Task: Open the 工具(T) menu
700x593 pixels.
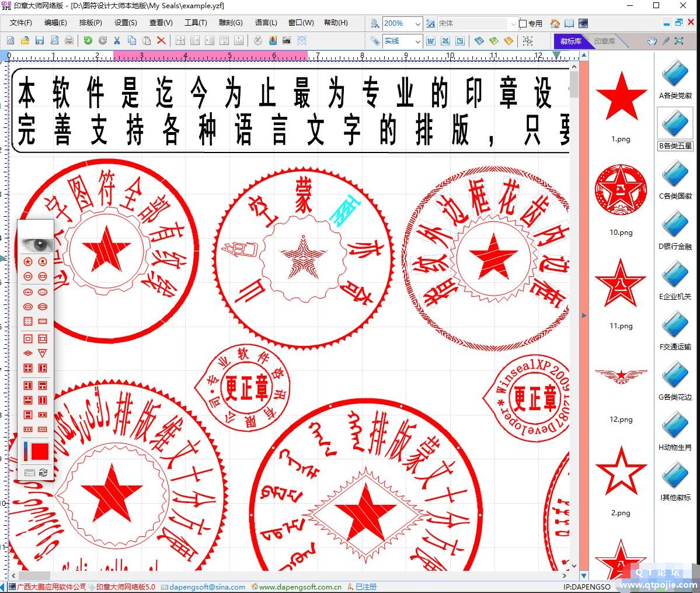Action: pyautogui.click(x=196, y=23)
